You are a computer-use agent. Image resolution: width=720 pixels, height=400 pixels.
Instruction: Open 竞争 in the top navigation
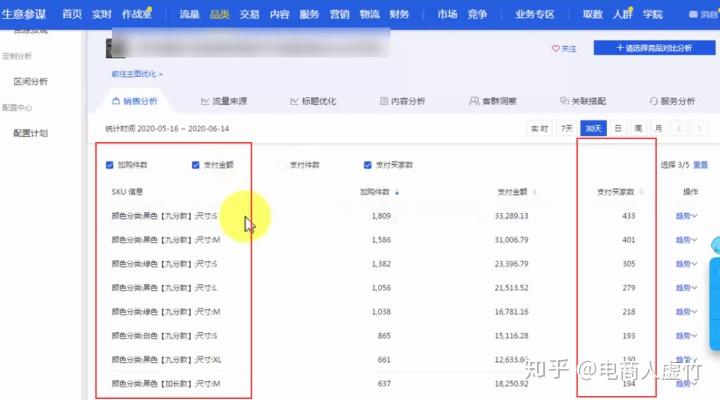(x=477, y=14)
